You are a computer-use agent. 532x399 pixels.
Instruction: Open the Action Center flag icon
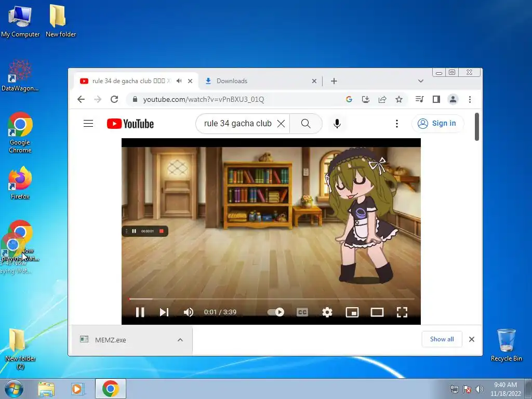[467, 389]
